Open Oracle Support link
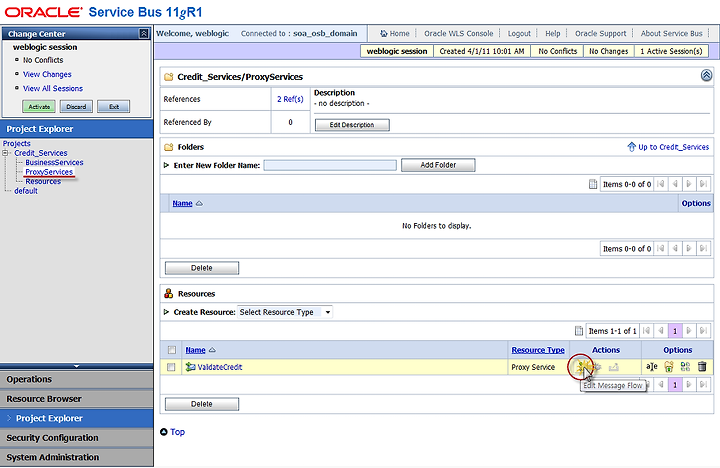Screen dimensions: 720x468 coord(600,34)
